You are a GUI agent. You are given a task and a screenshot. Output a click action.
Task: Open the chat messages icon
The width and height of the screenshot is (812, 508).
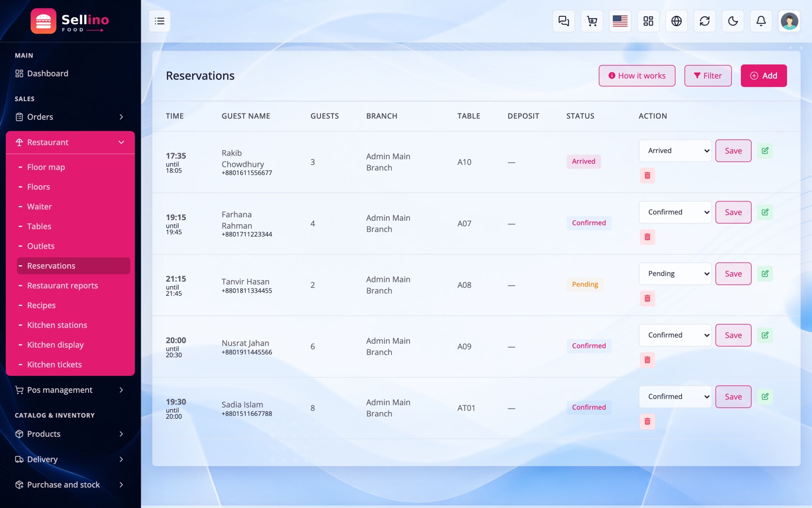coord(563,21)
